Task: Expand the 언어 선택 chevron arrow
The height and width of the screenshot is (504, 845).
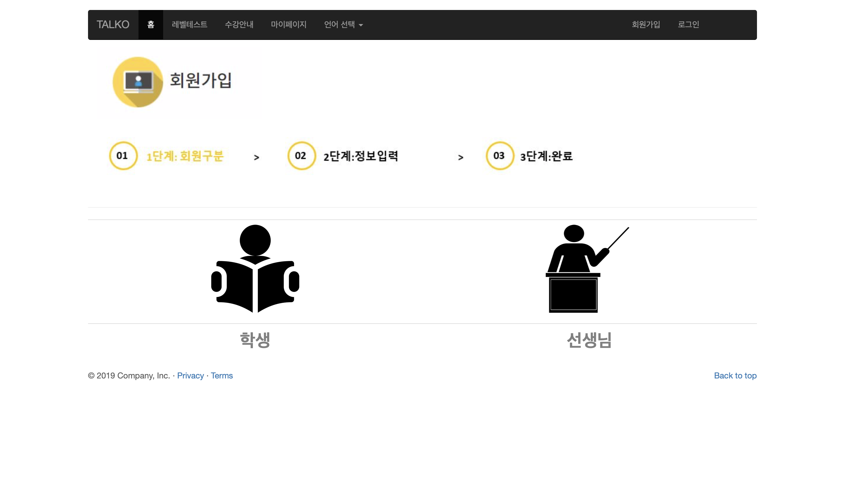Action: click(x=361, y=25)
